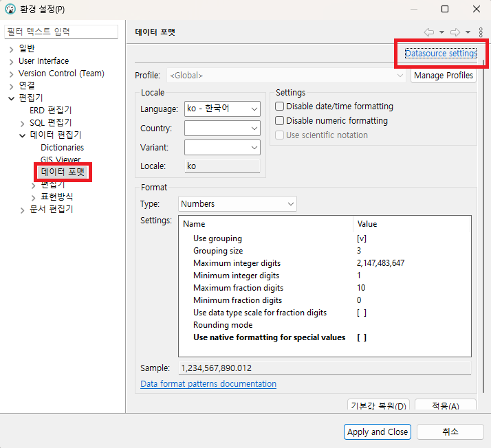Open the forward history dropdown arrow
The width and height of the screenshot is (491, 448).
coord(468,32)
